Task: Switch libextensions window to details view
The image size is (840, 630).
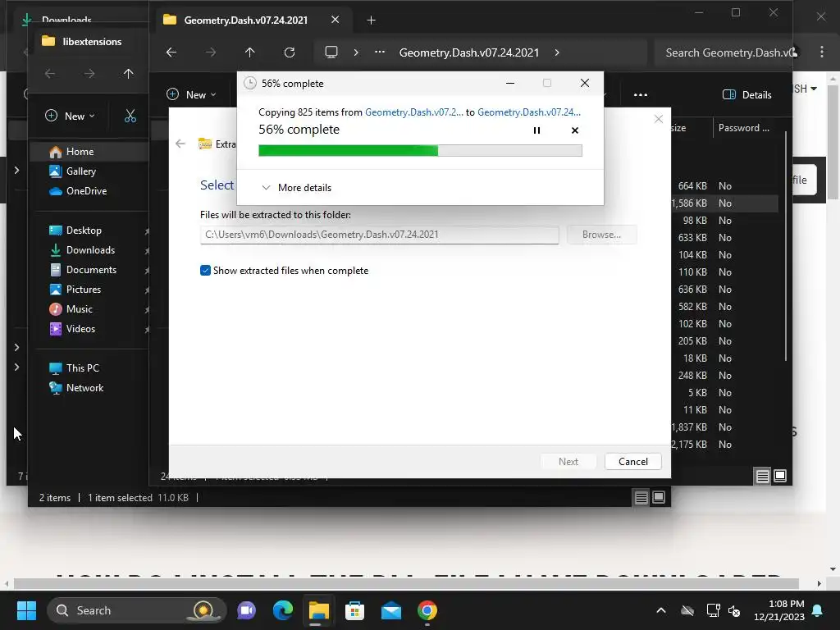Action: (641, 498)
